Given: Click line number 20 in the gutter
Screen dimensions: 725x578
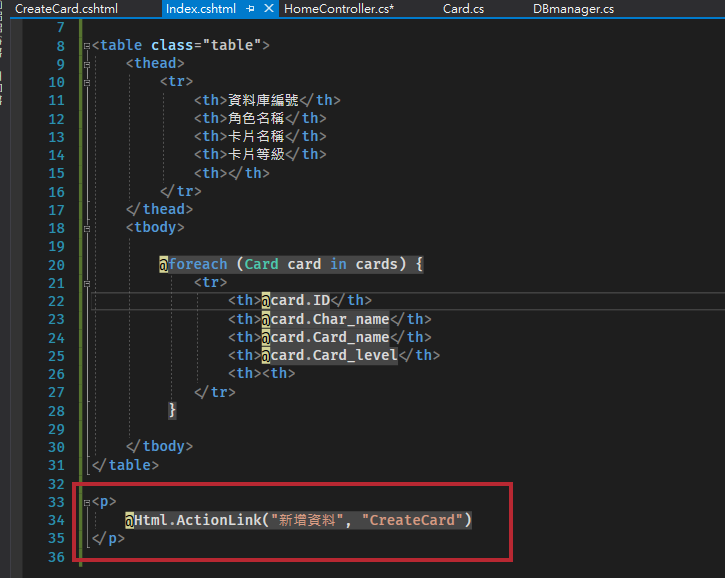Looking at the screenshot, I should click(x=56, y=265).
